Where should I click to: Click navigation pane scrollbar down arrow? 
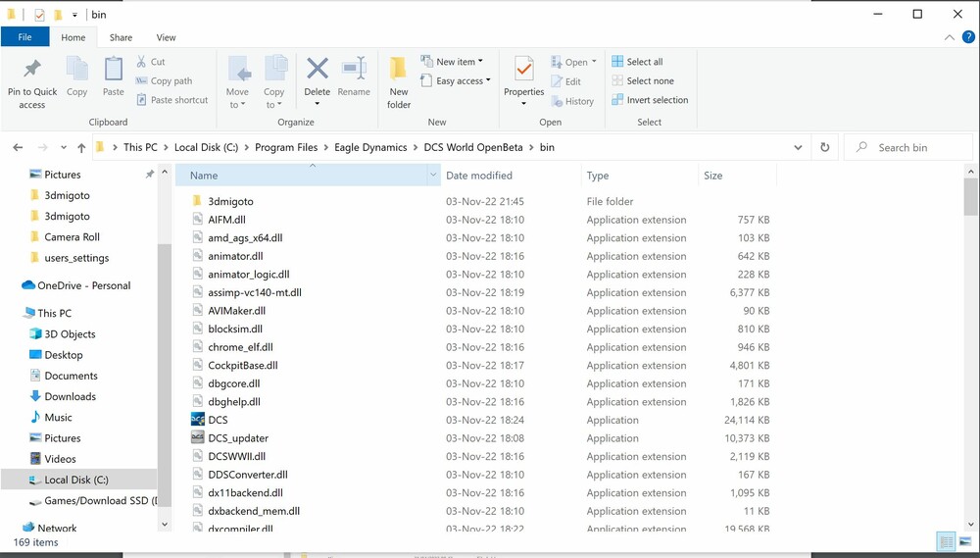tap(165, 525)
